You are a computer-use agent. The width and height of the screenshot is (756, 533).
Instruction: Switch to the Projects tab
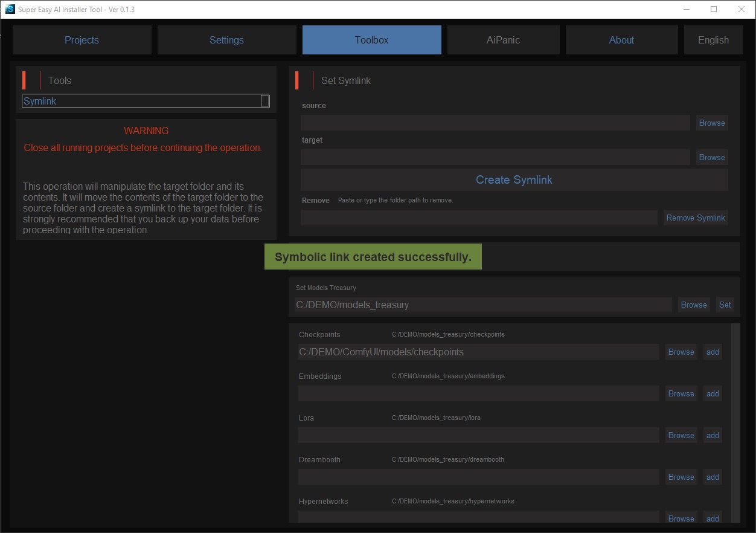point(82,40)
